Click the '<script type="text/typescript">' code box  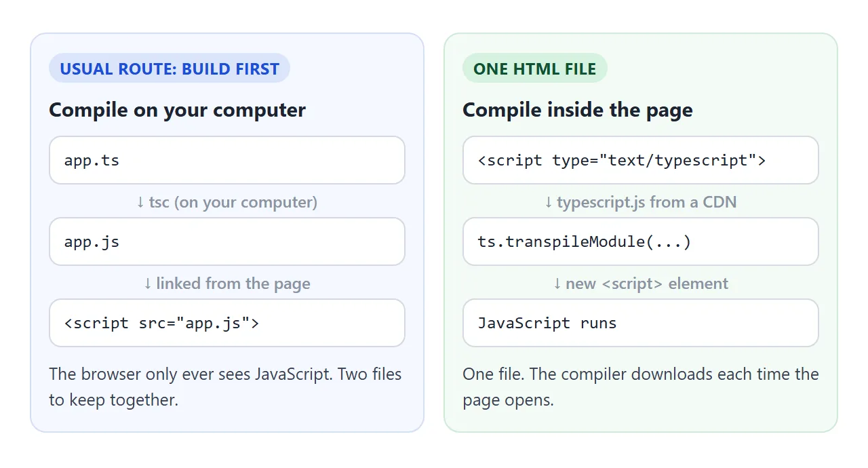point(641,160)
